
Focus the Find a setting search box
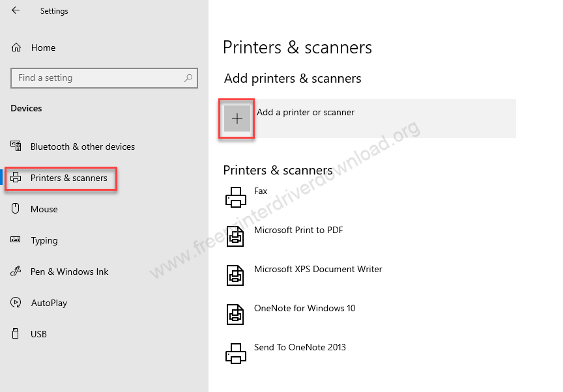coord(104,78)
